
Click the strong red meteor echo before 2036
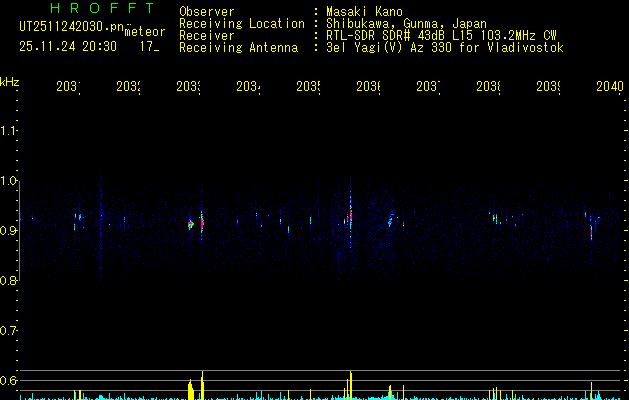coord(350,217)
